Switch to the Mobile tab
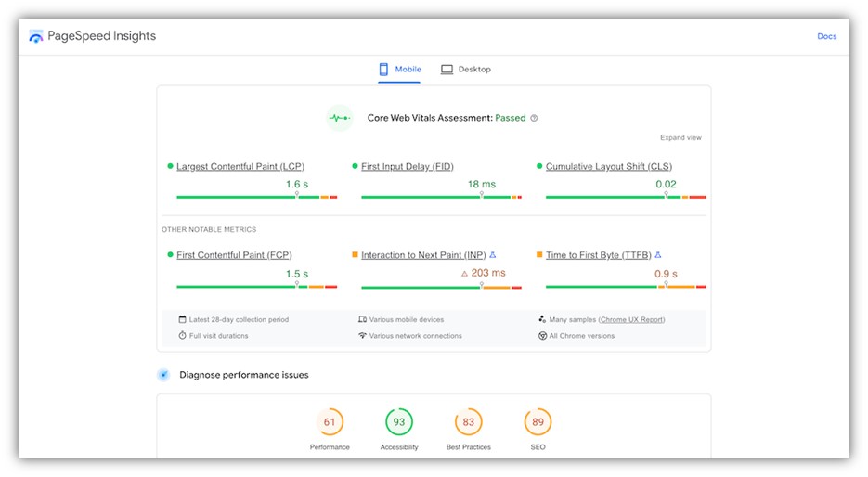Screen dimensions: 868x477 (400, 70)
